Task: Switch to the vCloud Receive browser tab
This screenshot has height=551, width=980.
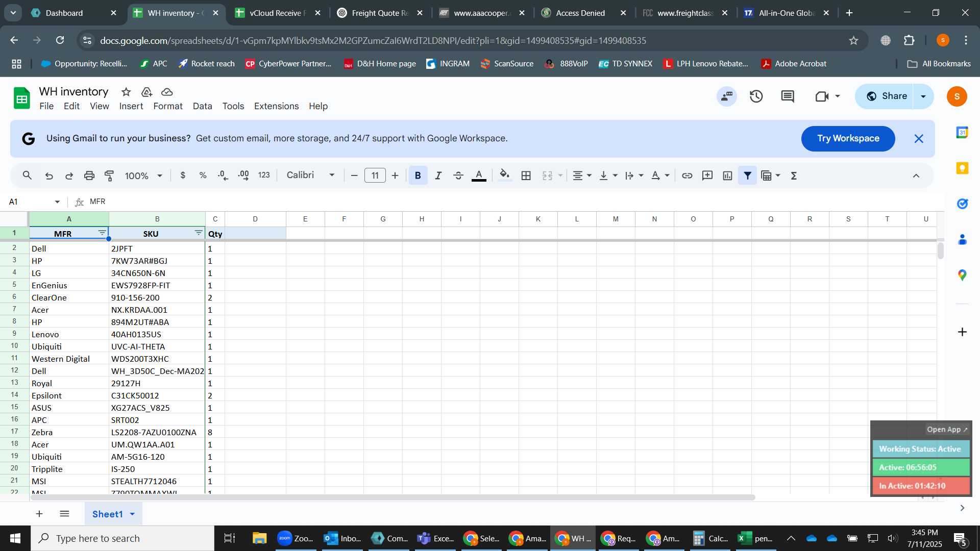Action: click(x=278, y=13)
